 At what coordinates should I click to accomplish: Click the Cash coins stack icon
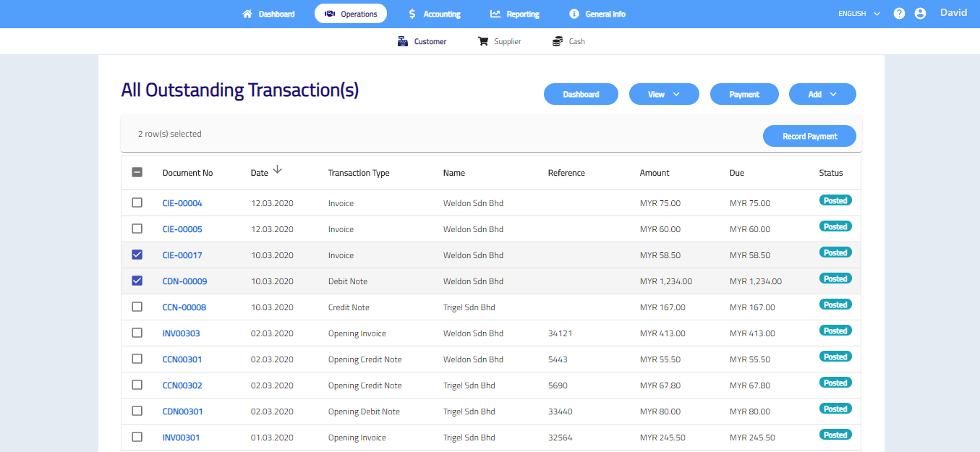point(557,42)
